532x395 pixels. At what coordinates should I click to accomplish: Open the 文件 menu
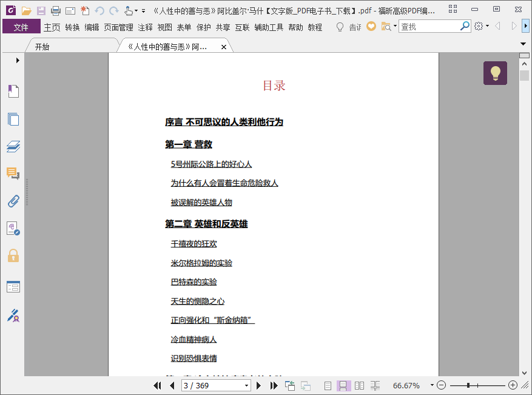click(x=21, y=27)
